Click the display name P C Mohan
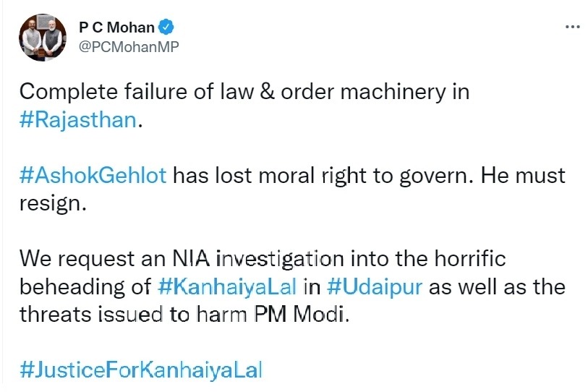The image size is (588, 392). pos(116,28)
